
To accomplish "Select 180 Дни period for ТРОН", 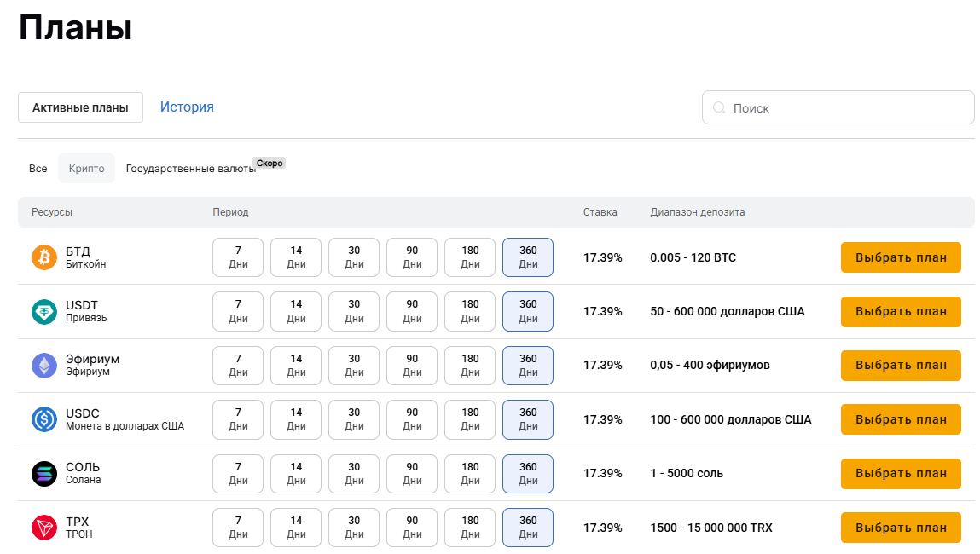I will pos(470,528).
